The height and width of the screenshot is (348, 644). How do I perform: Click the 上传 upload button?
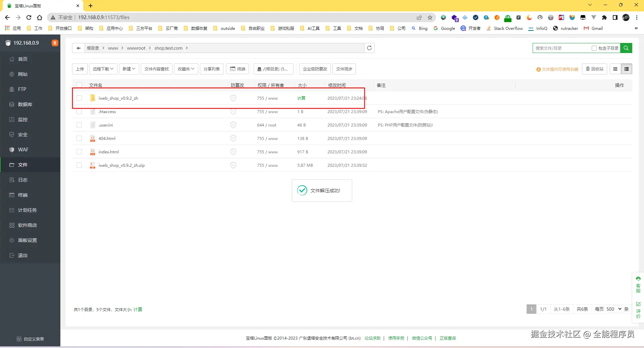point(80,69)
